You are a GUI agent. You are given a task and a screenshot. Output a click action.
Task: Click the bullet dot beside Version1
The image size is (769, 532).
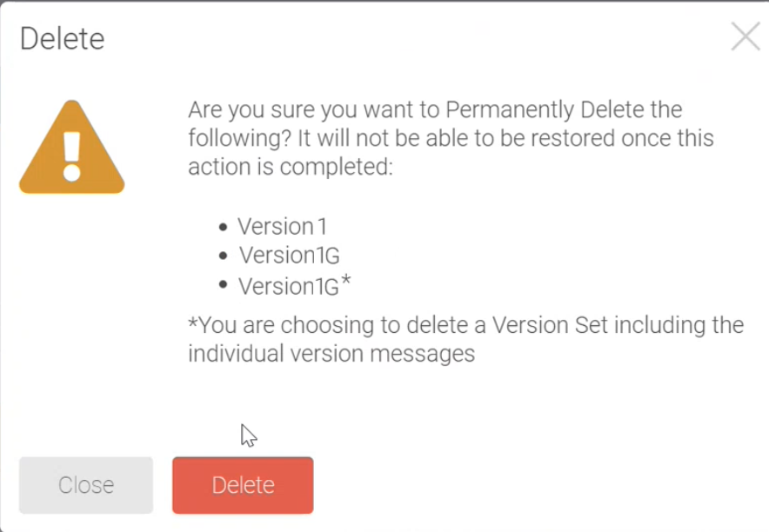tap(224, 228)
